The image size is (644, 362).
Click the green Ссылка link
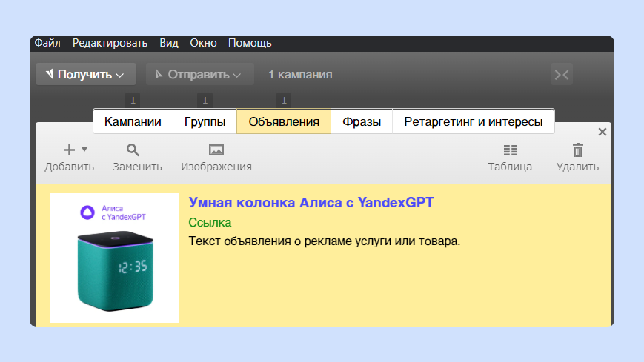210,222
